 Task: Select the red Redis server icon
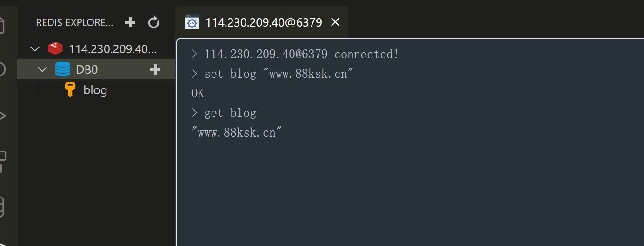(55, 48)
